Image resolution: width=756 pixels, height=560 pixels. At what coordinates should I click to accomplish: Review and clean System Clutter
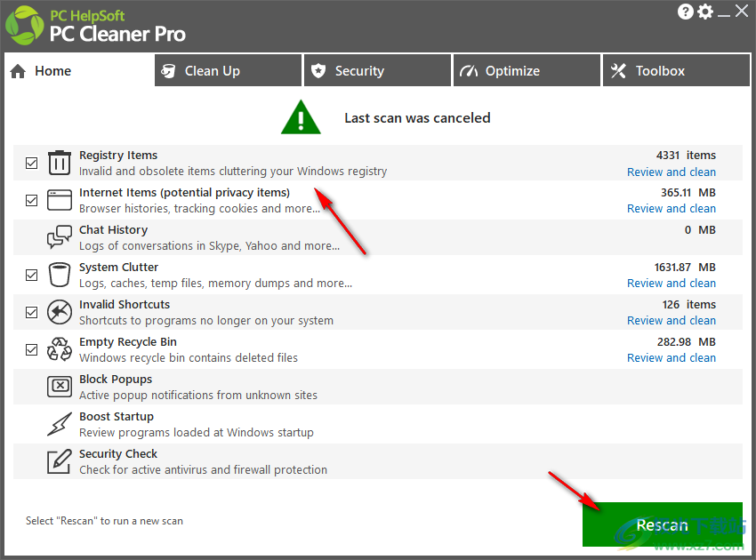point(672,284)
